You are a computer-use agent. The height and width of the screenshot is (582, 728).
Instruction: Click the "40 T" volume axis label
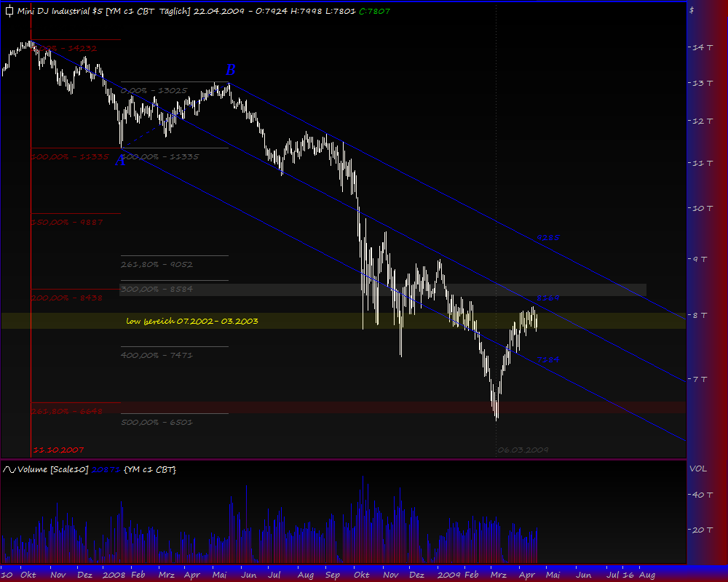[703, 495]
